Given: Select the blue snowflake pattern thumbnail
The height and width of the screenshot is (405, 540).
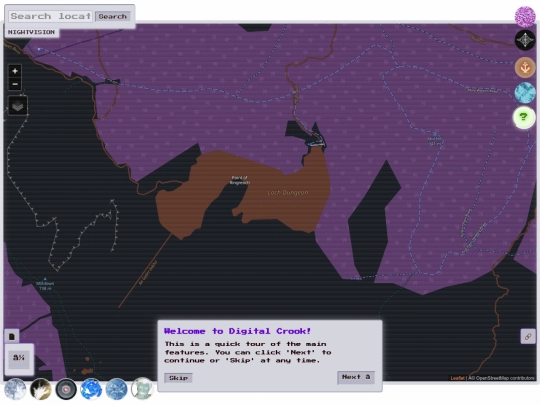Looking at the screenshot, I should coord(117,389).
